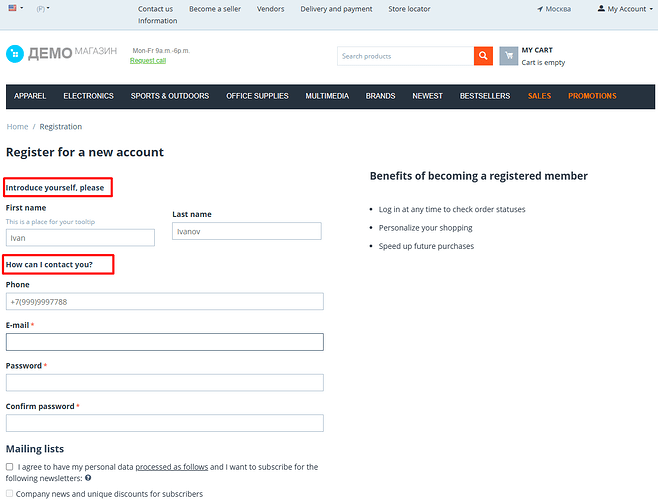Screen dimensions: 658x500
Task: Click the user icon beside My Account
Action: click(x=601, y=9)
